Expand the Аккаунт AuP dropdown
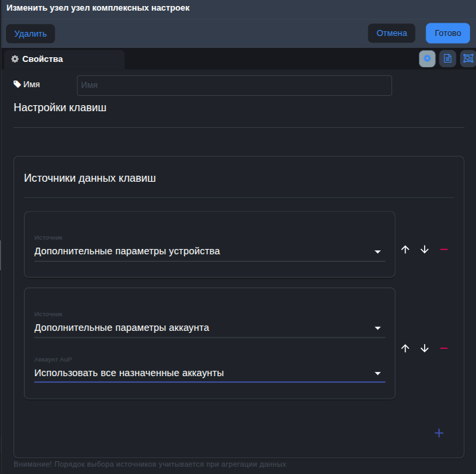Viewport: 476px width, 474px height. coord(209,373)
